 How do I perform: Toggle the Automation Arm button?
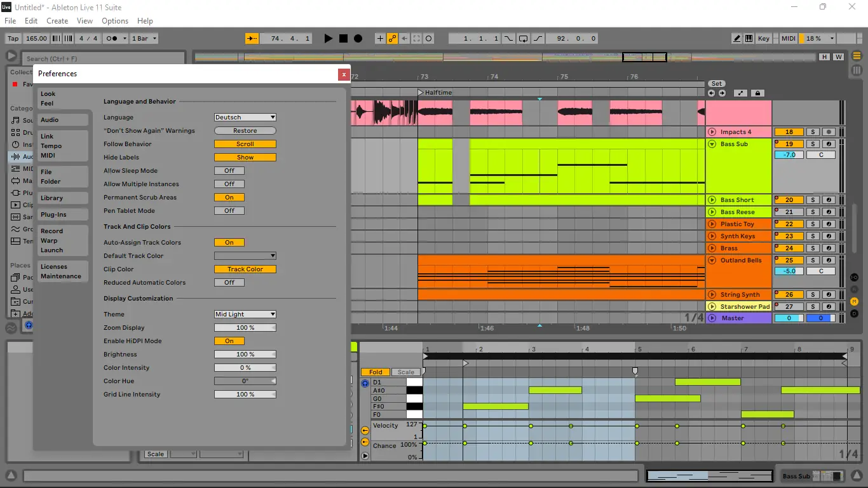click(392, 39)
